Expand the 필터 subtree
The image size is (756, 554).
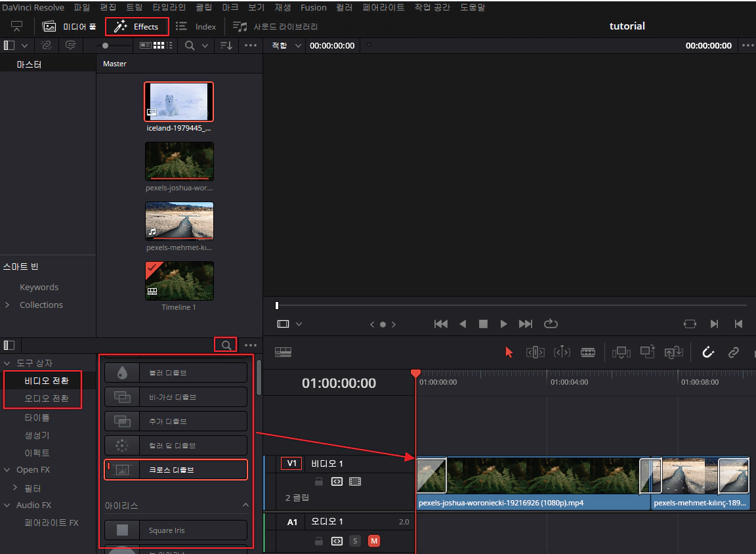pyautogui.click(x=15, y=488)
